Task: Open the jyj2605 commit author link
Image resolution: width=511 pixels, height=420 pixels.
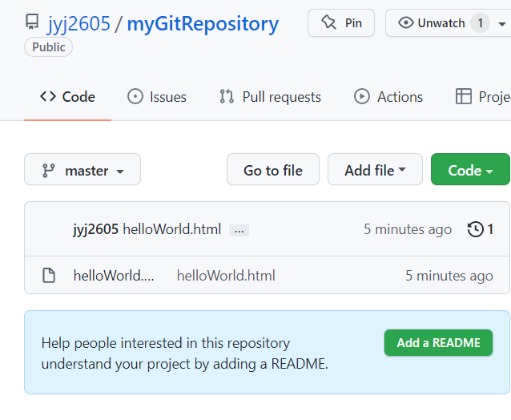Action: [96, 229]
